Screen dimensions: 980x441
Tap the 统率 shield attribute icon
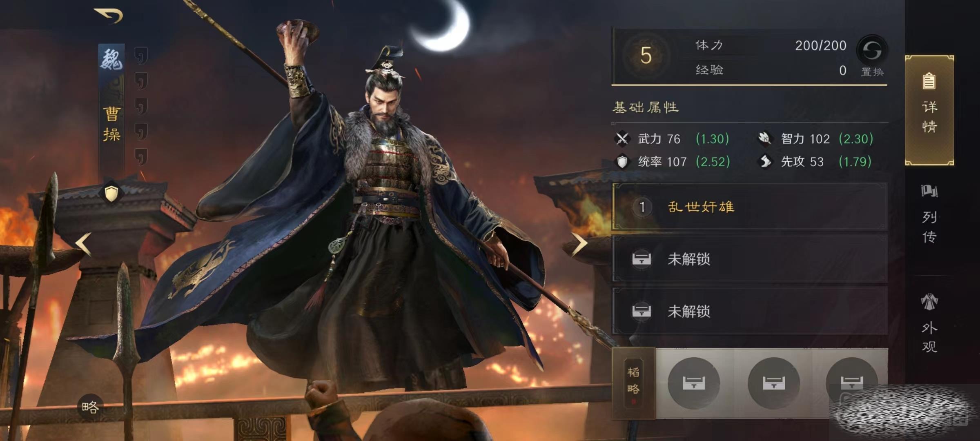pyautogui.click(x=622, y=162)
